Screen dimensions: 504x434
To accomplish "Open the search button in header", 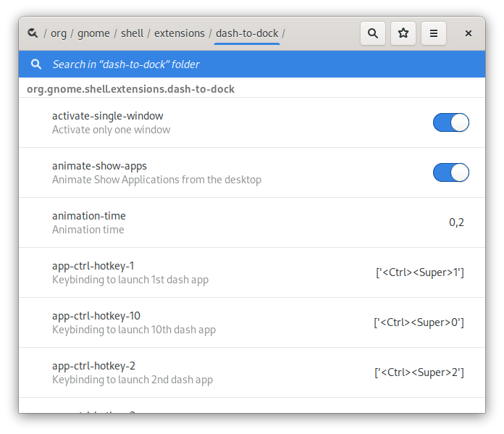I will point(373,33).
